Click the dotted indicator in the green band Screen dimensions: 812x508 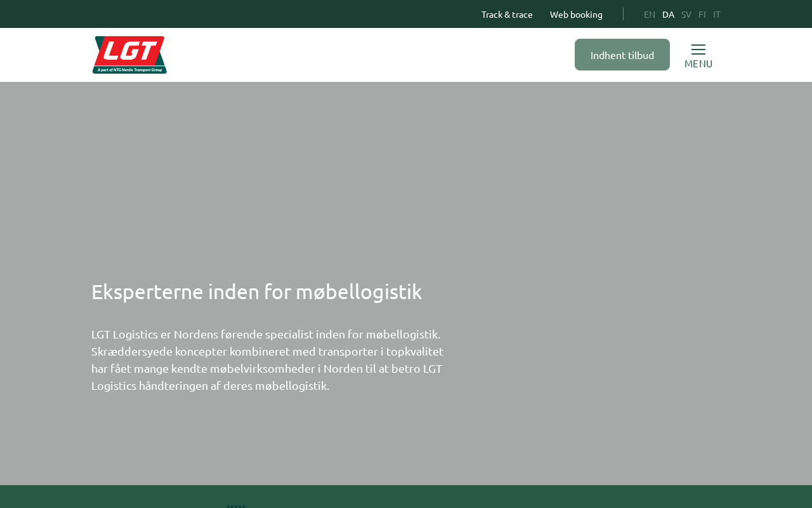pyautogui.click(x=236, y=505)
